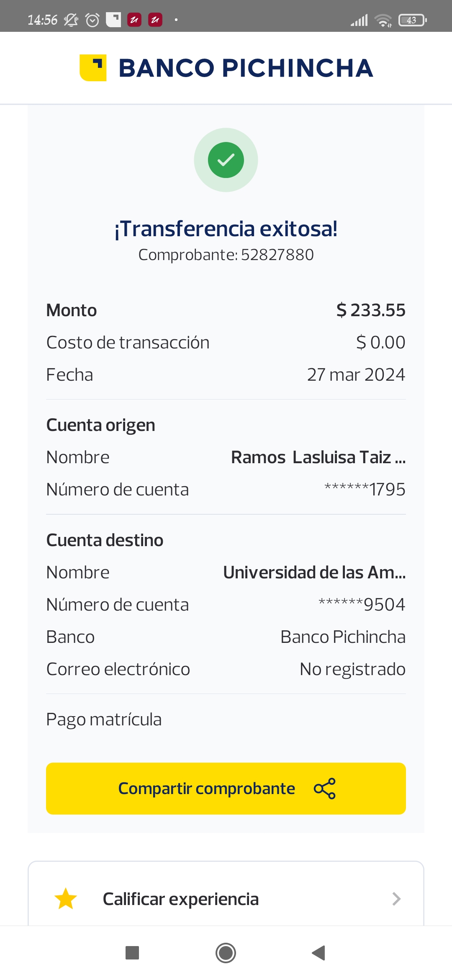This screenshot has height=980, width=452.
Task: Tap the Pago matrícula description text
Action: point(104,720)
